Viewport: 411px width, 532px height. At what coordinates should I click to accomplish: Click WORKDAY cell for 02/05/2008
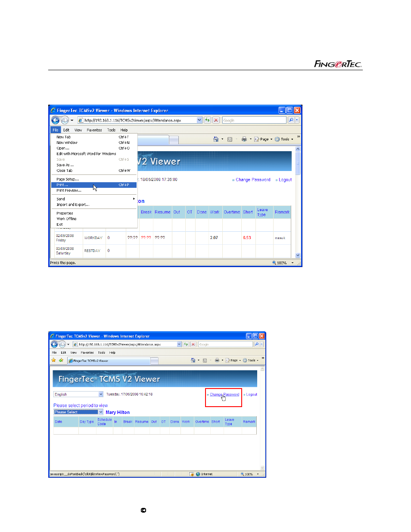pos(93,238)
